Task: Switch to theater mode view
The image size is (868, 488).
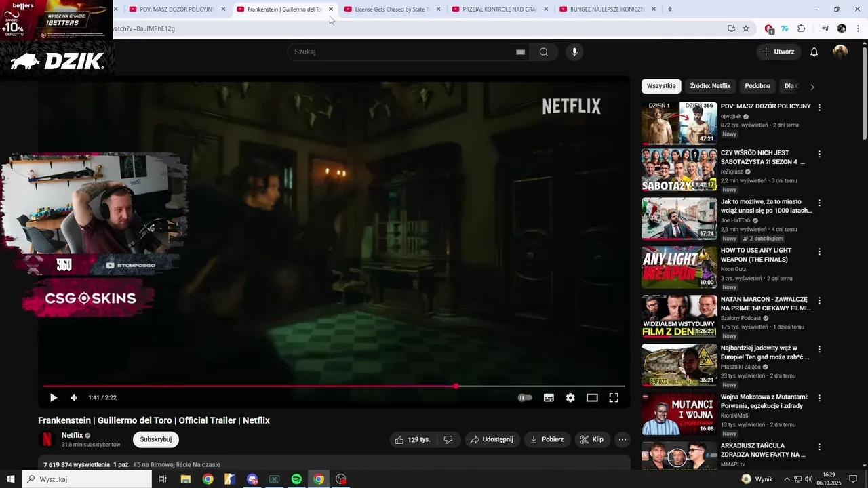Action: [592, 398]
